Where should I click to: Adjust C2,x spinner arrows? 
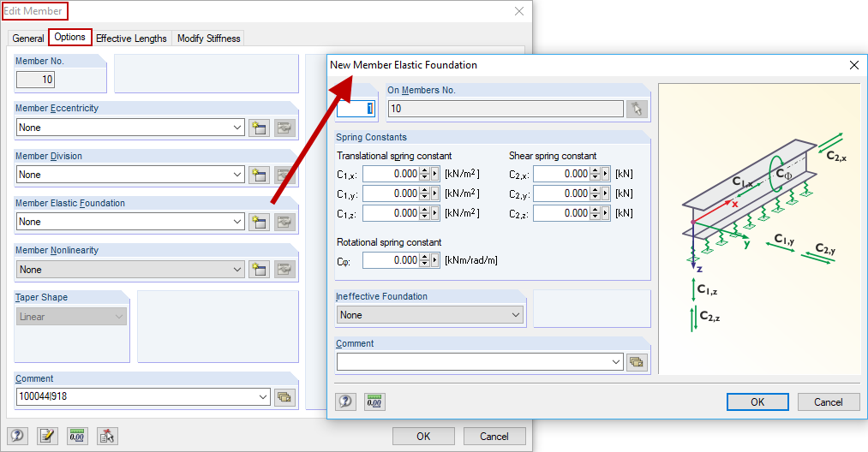[595, 174]
